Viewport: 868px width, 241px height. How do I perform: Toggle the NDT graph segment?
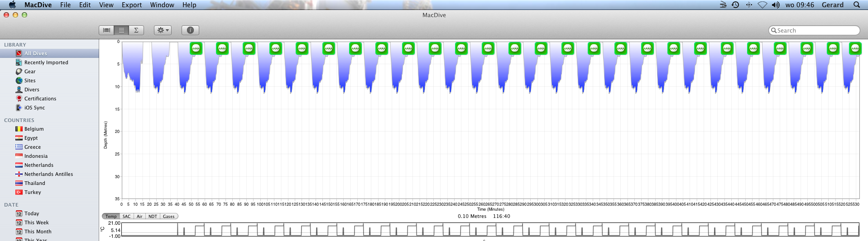153,217
